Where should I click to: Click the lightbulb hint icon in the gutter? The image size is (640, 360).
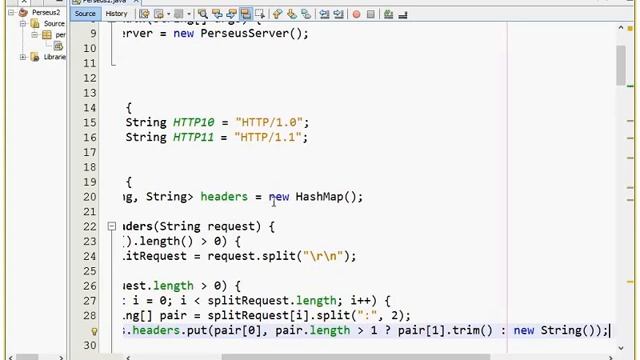(x=94, y=331)
